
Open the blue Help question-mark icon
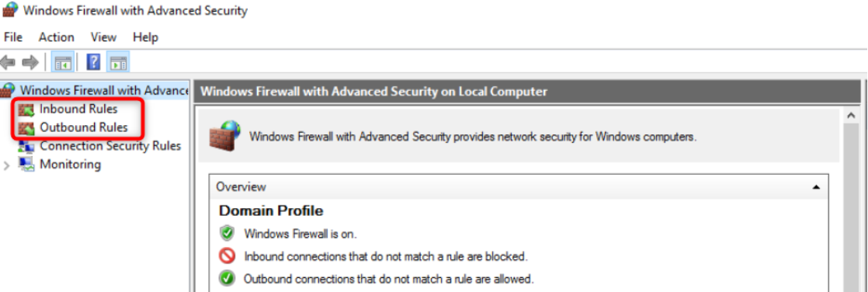pyautogui.click(x=93, y=61)
